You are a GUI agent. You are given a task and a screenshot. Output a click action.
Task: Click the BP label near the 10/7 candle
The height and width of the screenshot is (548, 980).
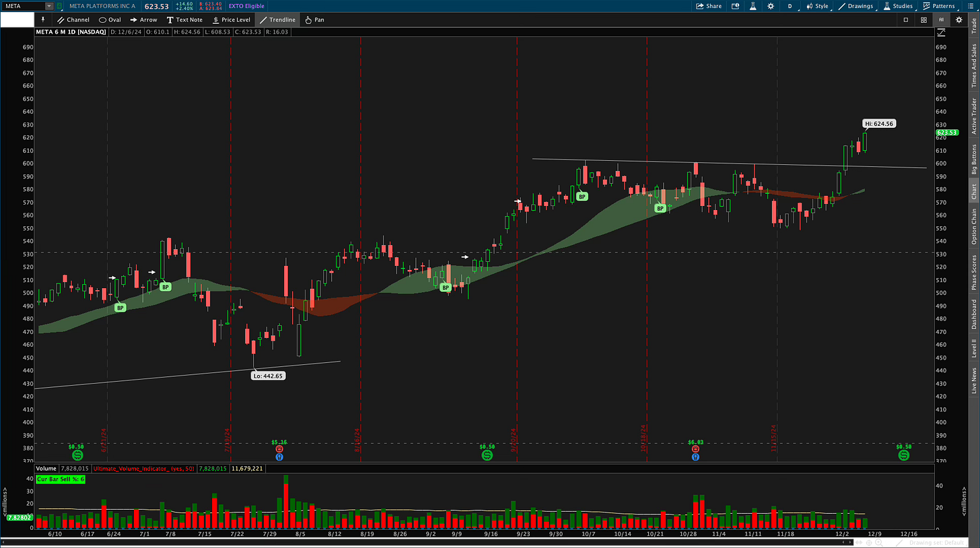(x=582, y=197)
